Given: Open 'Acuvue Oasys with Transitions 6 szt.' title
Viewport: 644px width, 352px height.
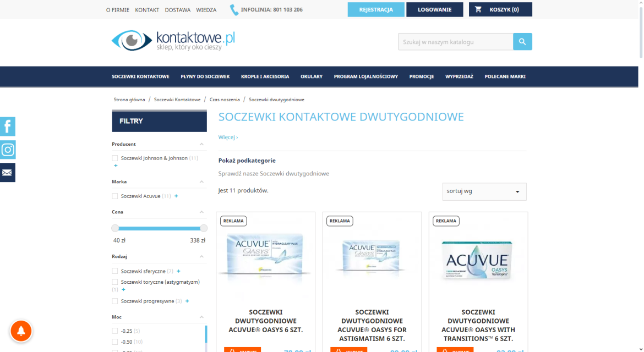Looking at the screenshot, I should click(x=478, y=326).
